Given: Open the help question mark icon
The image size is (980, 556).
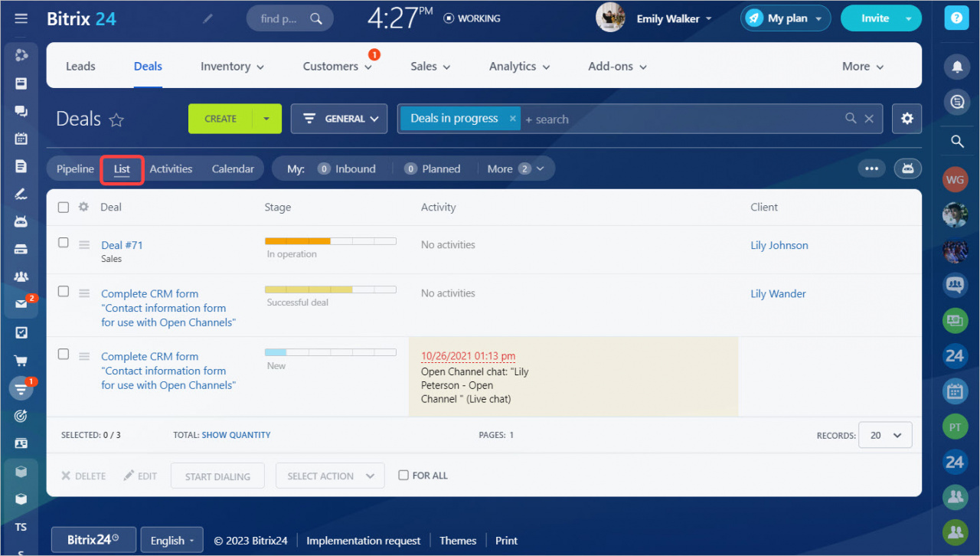Looking at the screenshot, I should [956, 18].
